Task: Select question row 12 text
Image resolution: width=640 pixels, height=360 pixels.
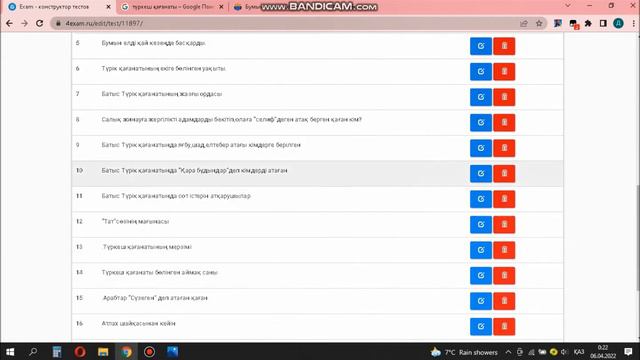Action: [135, 222]
